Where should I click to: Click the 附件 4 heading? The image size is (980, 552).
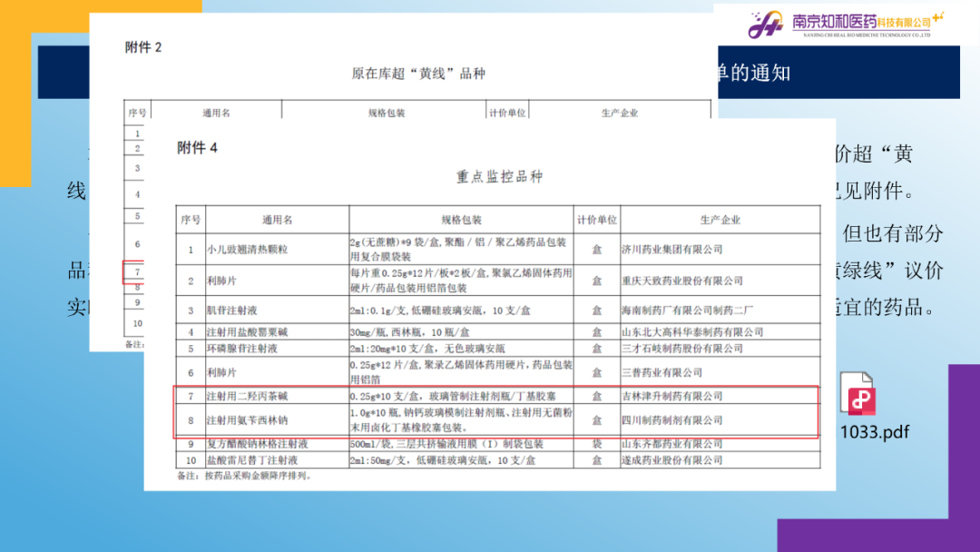(197, 148)
